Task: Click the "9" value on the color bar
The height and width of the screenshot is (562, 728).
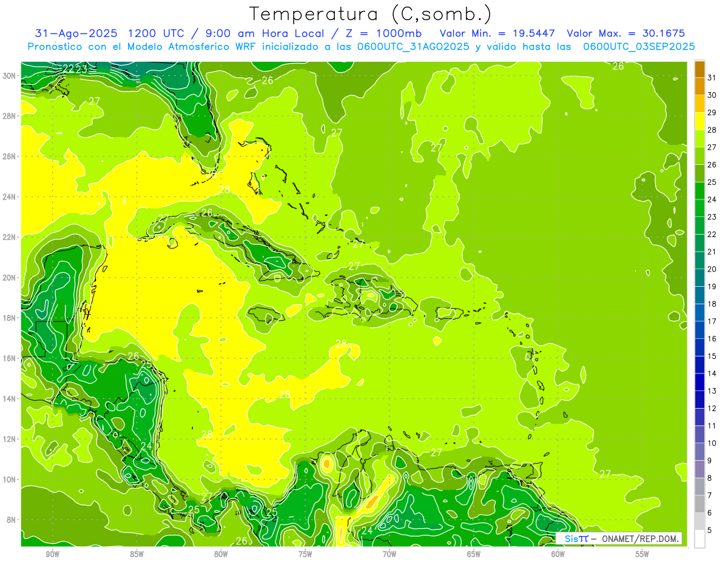Action: [710, 461]
